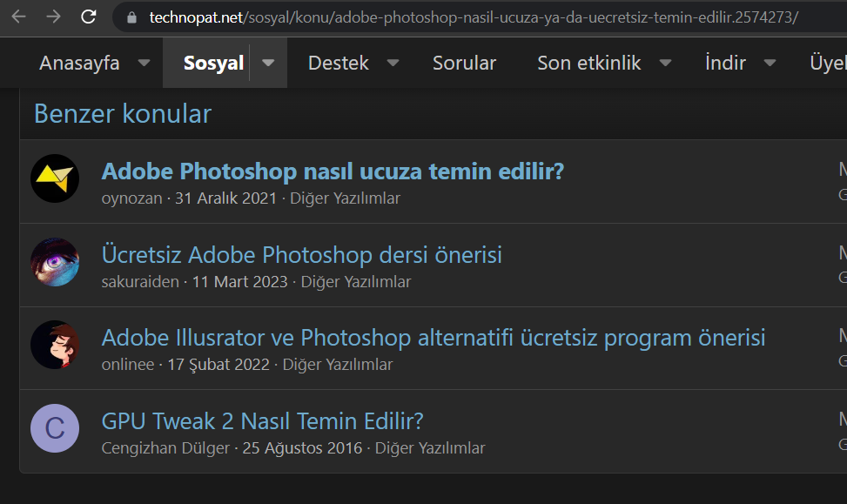
Task: Expand the Sosyal dropdown arrow
Action: click(269, 63)
